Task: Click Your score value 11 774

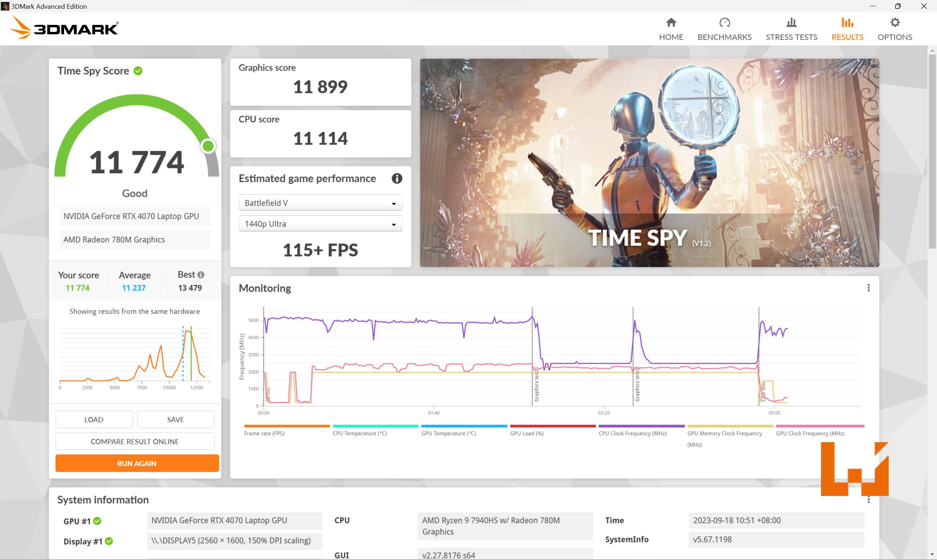Action: [x=77, y=288]
